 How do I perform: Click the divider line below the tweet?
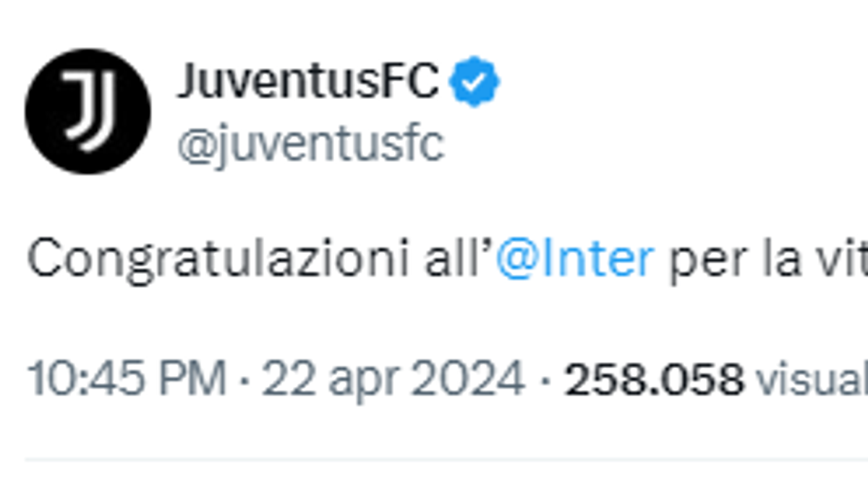pos(446,459)
